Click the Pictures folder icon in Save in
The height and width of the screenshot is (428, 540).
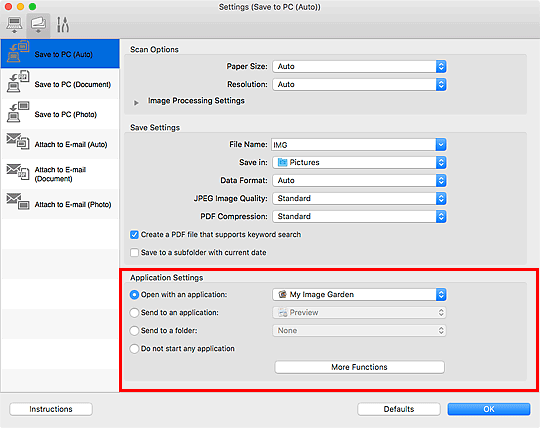pyautogui.click(x=282, y=162)
